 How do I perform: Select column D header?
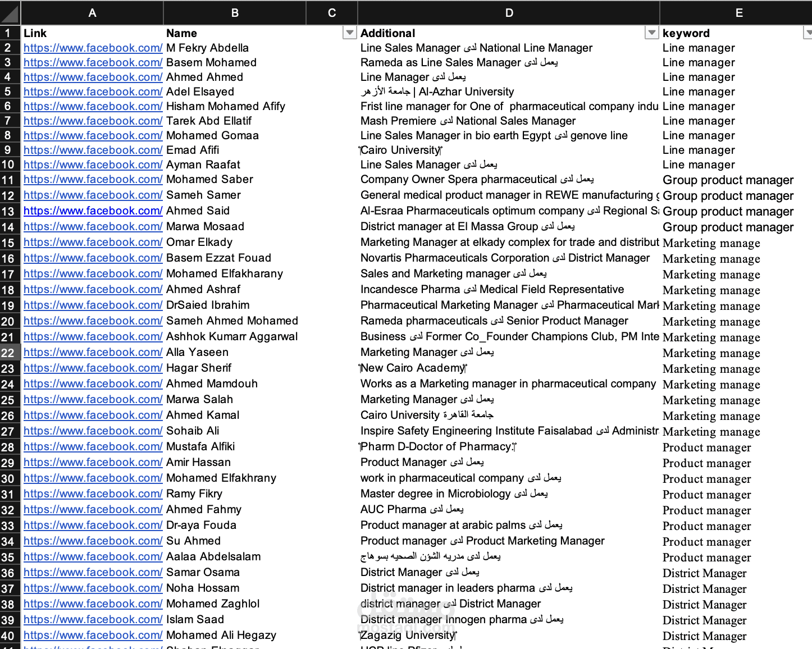click(x=509, y=13)
